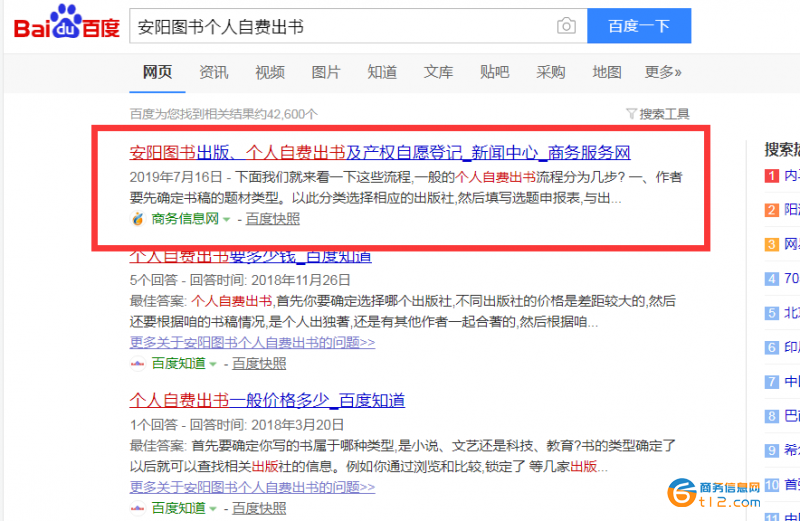This screenshot has height=521, width=800.
Task: Click hot search rank 9 badge
Action: click(x=771, y=451)
